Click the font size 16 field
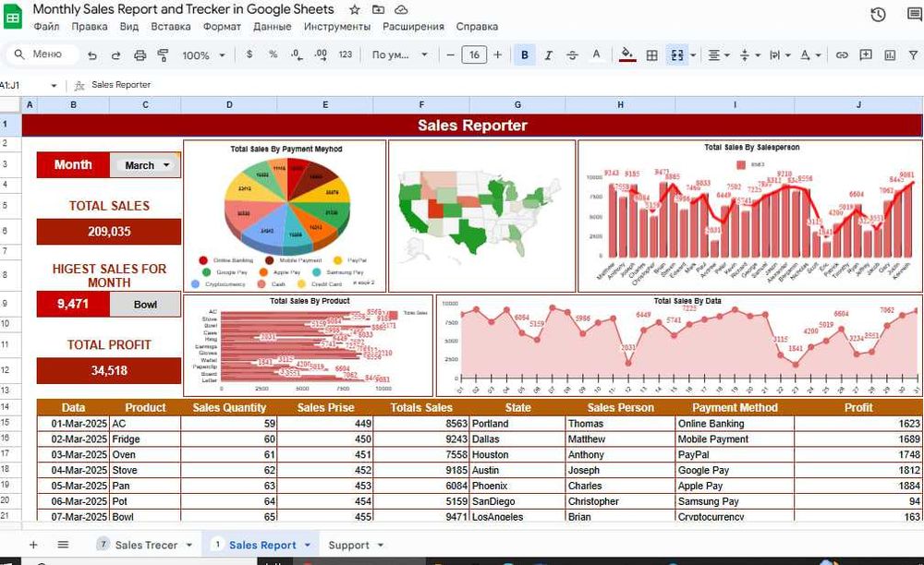Screen dimensions: 924x565 [474, 54]
